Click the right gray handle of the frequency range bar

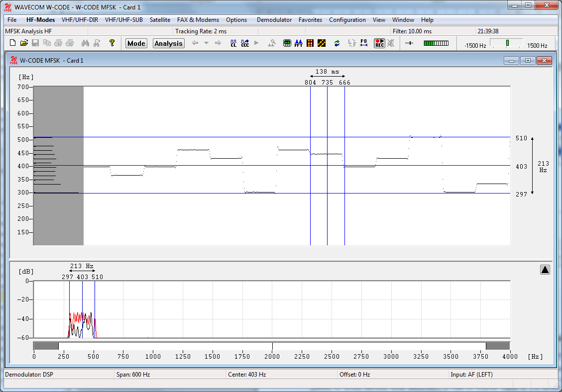tap(498, 346)
